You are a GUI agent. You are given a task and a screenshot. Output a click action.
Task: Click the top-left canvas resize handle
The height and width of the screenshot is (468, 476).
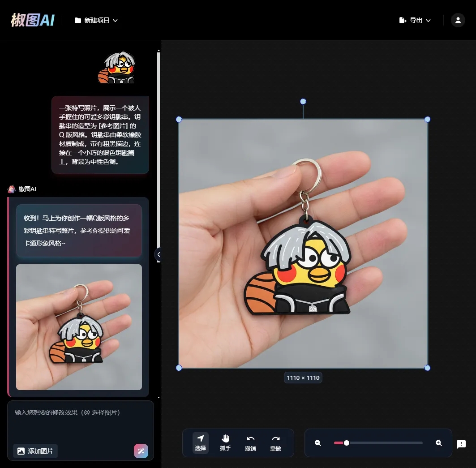(x=179, y=120)
